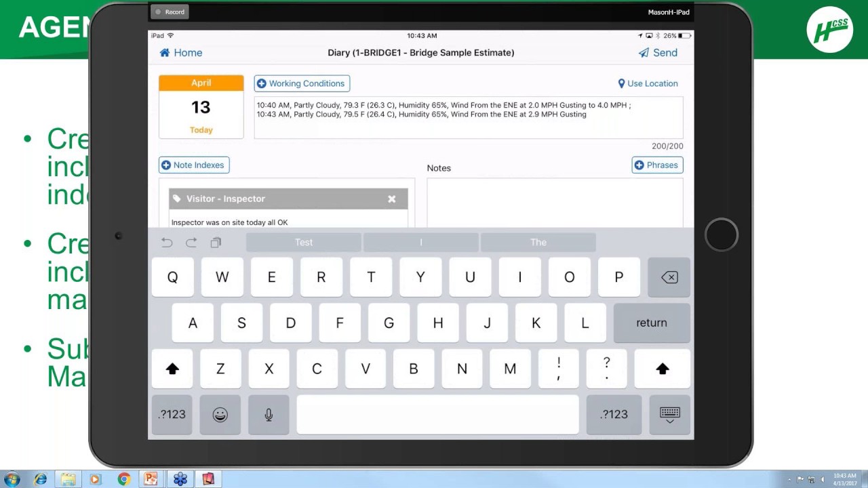This screenshot has width=868, height=488.
Task: Choose the 'The' word suggestion
Action: click(538, 242)
